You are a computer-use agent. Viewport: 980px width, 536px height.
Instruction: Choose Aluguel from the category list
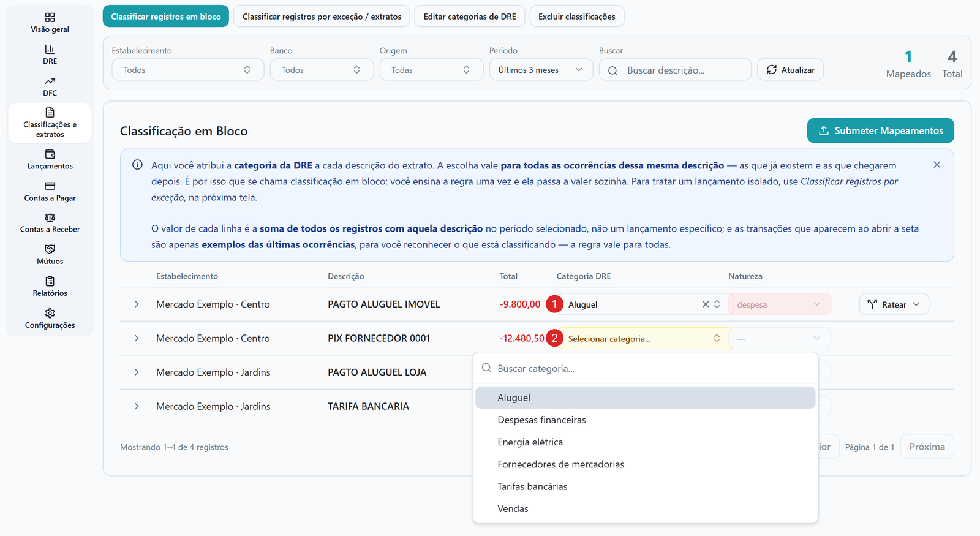(646, 398)
